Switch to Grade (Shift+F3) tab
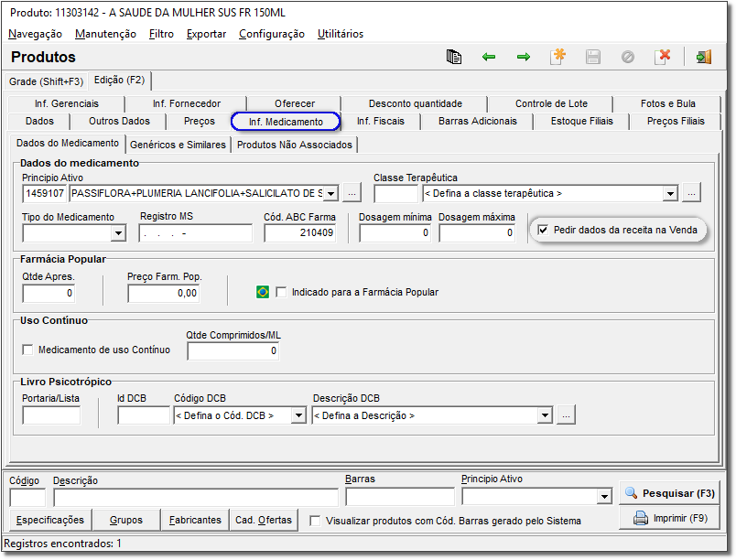This screenshot has height=560, width=736. tap(46, 81)
